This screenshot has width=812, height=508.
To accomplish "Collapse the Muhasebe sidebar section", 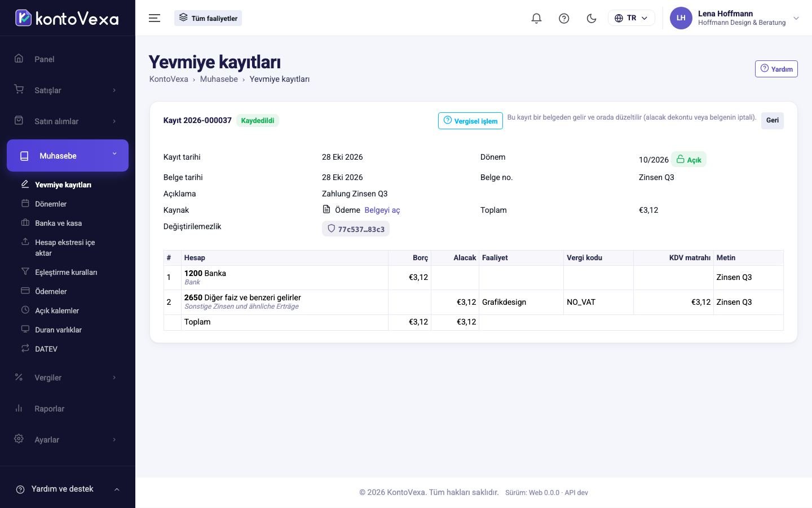I will [x=68, y=155].
